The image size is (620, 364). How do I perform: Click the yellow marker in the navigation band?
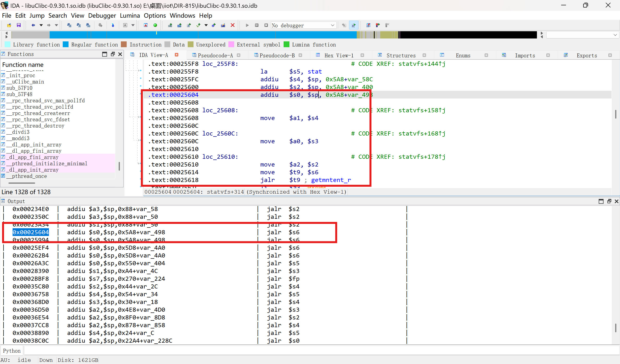pos(156,33)
